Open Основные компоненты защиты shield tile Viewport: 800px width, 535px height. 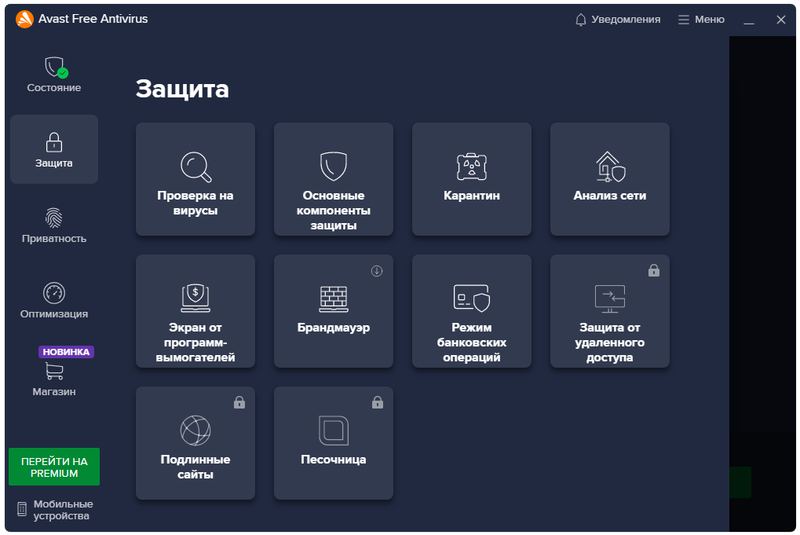click(x=334, y=179)
